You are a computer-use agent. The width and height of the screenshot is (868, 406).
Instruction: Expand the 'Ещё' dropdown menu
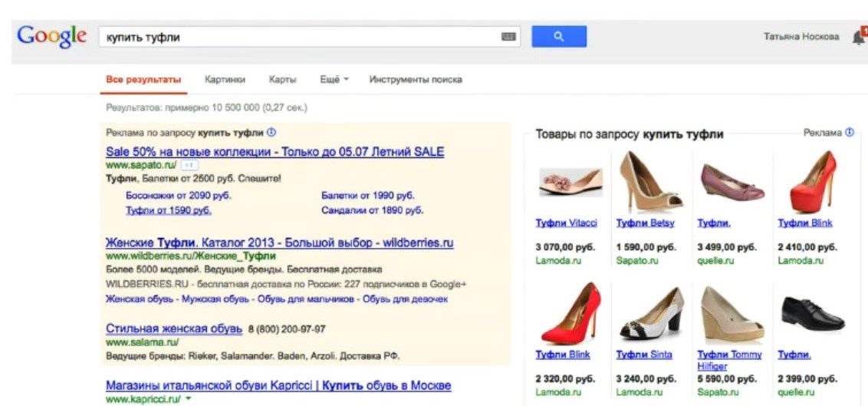(334, 80)
